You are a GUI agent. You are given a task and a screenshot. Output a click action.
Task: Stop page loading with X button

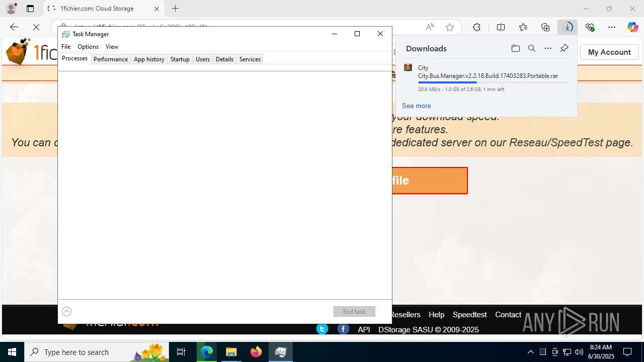click(x=36, y=27)
